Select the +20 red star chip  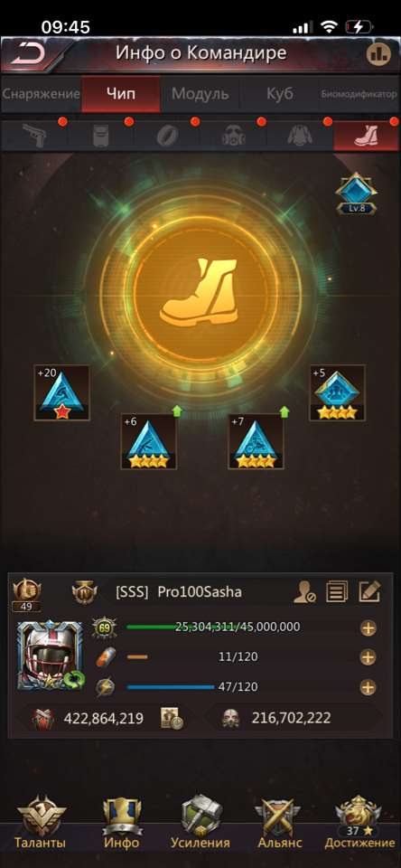61,393
